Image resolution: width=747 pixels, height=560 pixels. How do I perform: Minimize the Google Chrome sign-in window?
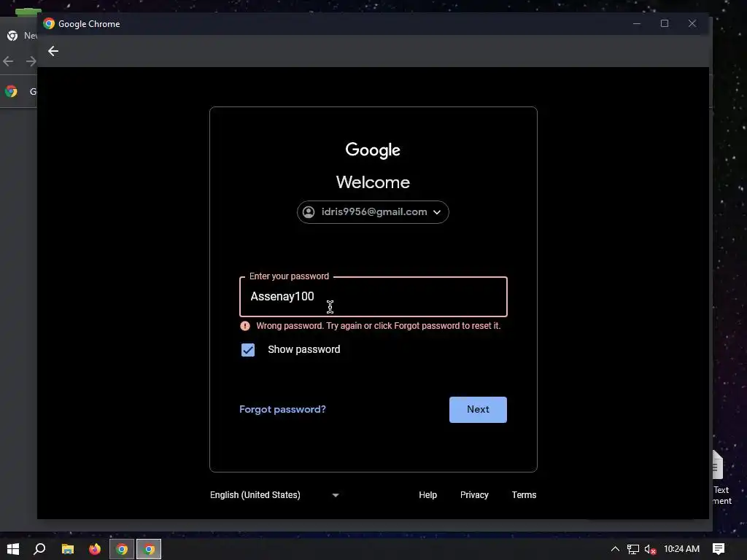(x=637, y=23)
